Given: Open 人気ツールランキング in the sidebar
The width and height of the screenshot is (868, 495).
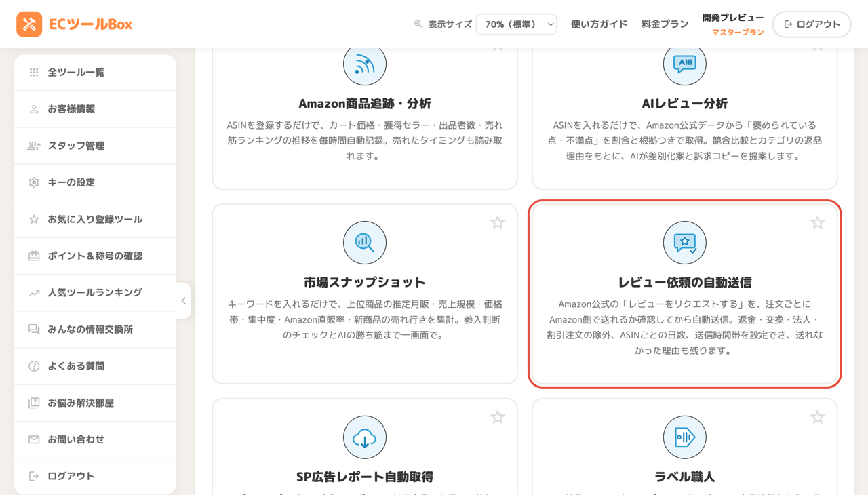Looking at the screenshot, I should (x=95, y=293).
